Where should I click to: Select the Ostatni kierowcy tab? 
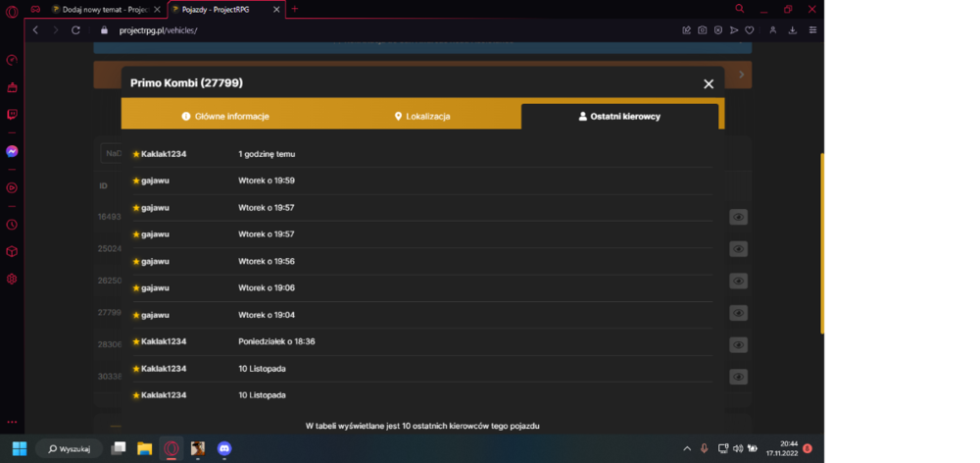[x=619, y=117]
